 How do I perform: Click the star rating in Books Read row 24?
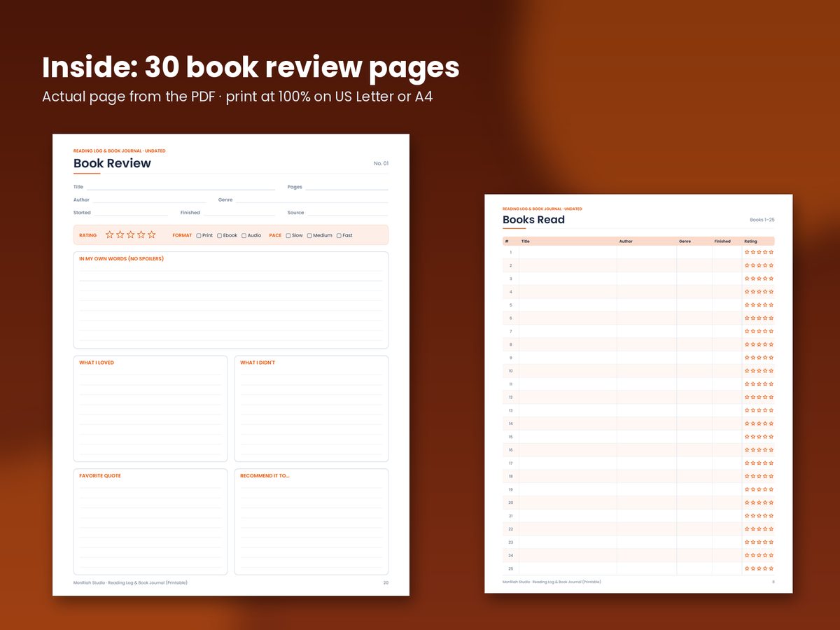[759, 555]
